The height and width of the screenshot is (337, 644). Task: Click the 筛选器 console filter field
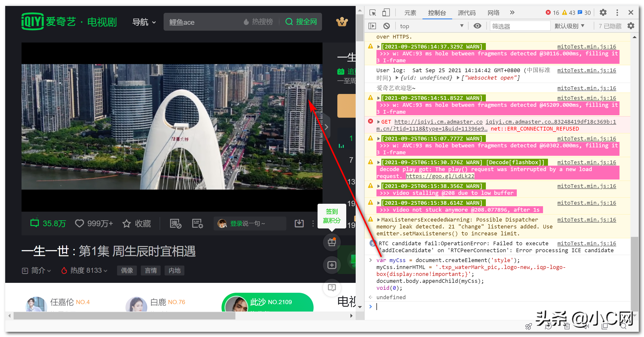pos(520,26)
